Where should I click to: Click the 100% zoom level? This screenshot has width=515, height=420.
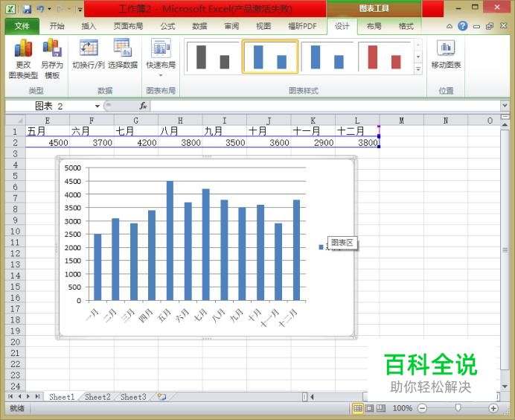pyautogui.click(x=403, y=408)
